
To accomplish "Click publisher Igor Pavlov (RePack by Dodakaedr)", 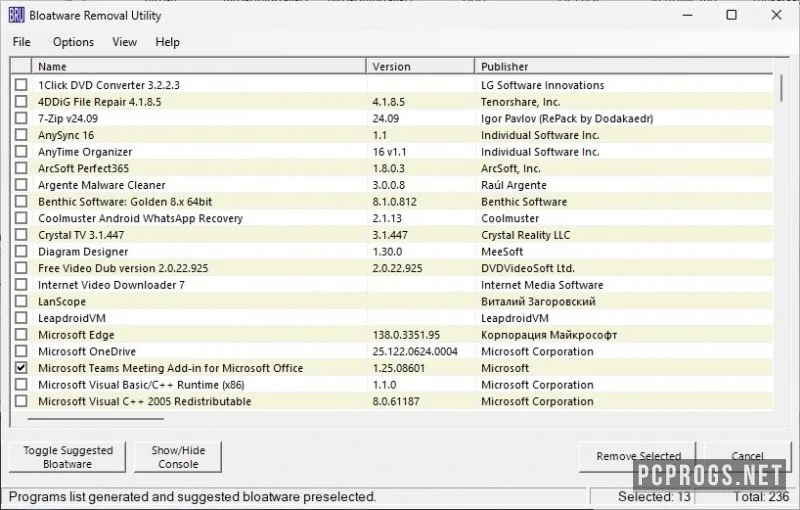I will 567,118.
